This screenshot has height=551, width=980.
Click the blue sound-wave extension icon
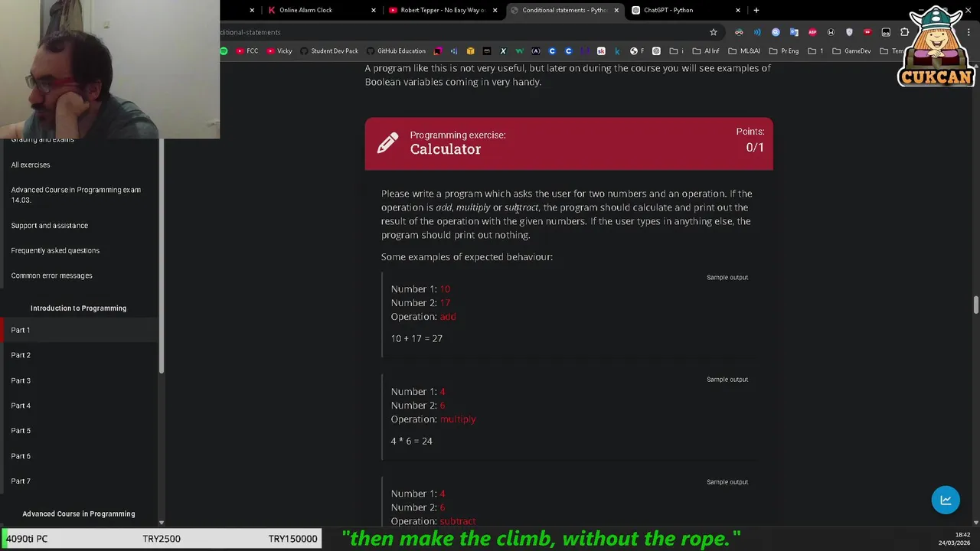click(757, 32)
